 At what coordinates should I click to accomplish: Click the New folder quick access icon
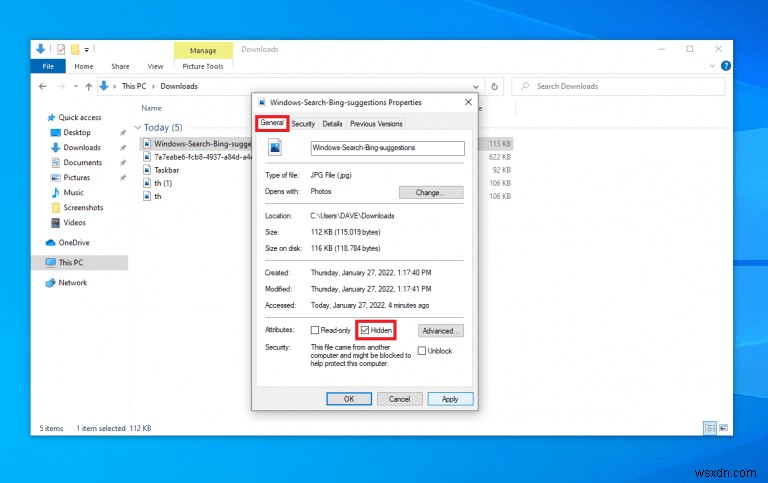[x=75, y=49]
